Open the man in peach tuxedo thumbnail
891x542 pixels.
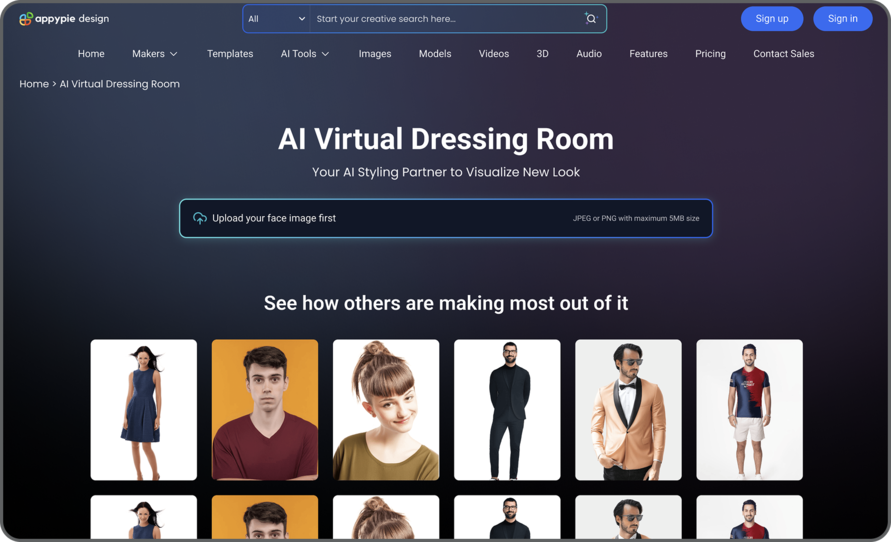point(628,410)
